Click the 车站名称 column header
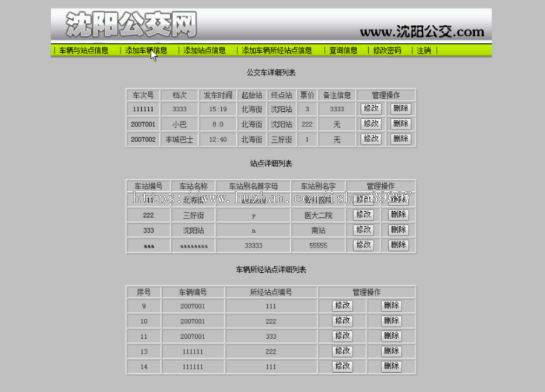The height and width of the screenshot is (392, 545). pyautogui.click(x=193, y=186)
